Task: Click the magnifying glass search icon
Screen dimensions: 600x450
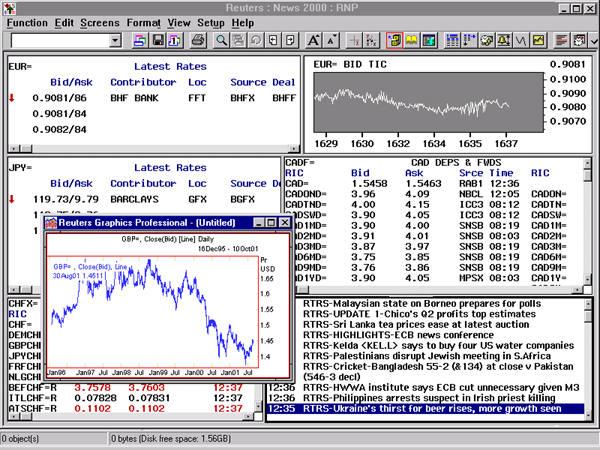Action: pyautogui.click(x=221, y=40)
